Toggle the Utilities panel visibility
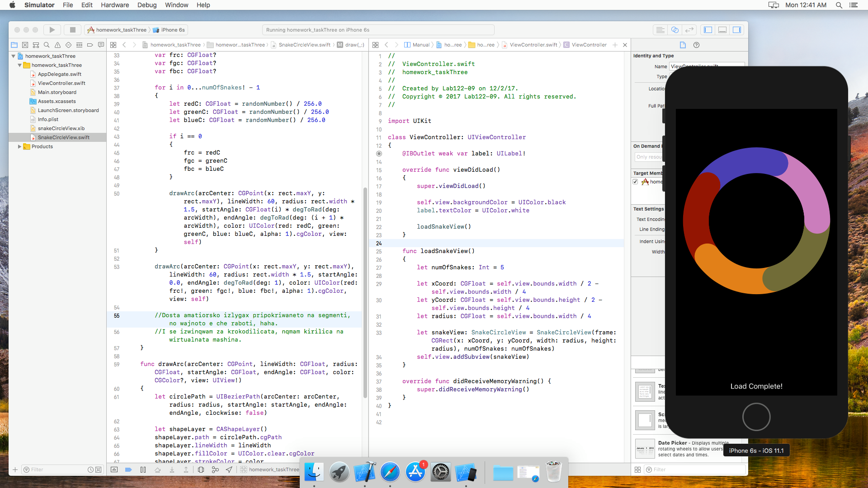This screenshot has height=488, width=868. 737,30
